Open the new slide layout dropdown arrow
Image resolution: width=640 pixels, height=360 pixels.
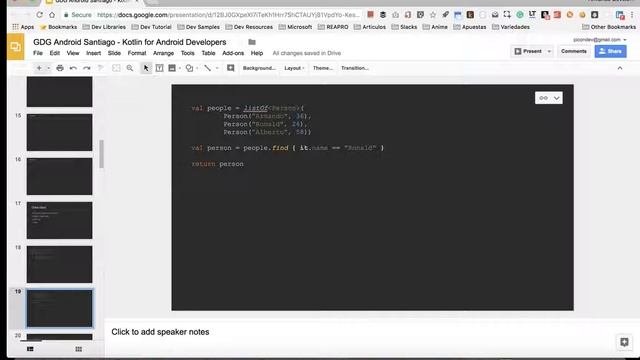[49, 68]
